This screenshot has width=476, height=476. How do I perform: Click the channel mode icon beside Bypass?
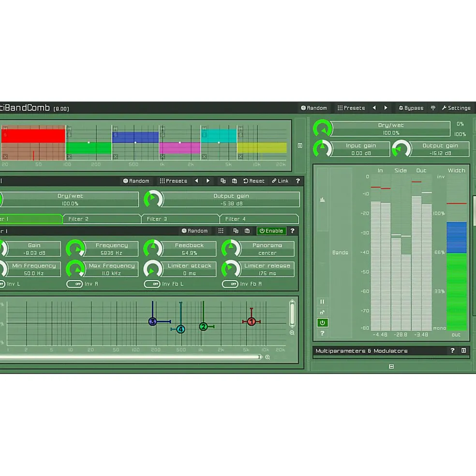[x=433, y=108]
